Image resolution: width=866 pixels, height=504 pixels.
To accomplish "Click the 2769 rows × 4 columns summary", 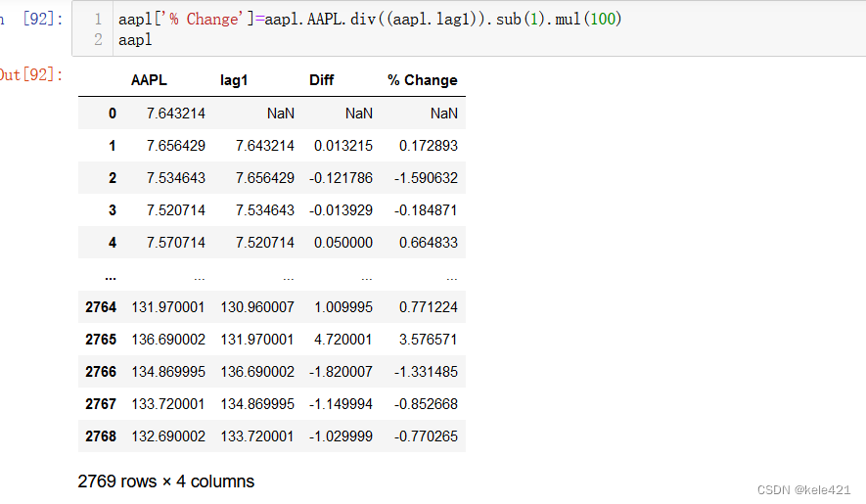I will click(x=165, y=481).
